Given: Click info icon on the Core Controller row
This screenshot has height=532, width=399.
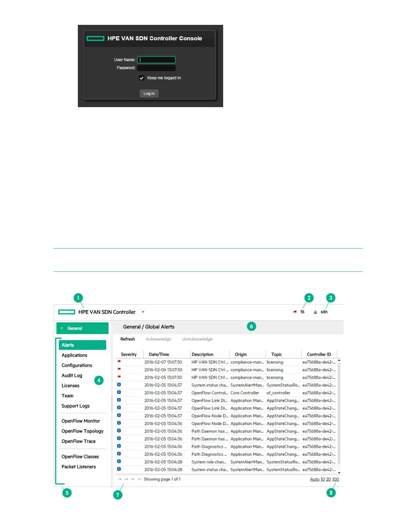Looking at the screenshot, I should point(119,392).
